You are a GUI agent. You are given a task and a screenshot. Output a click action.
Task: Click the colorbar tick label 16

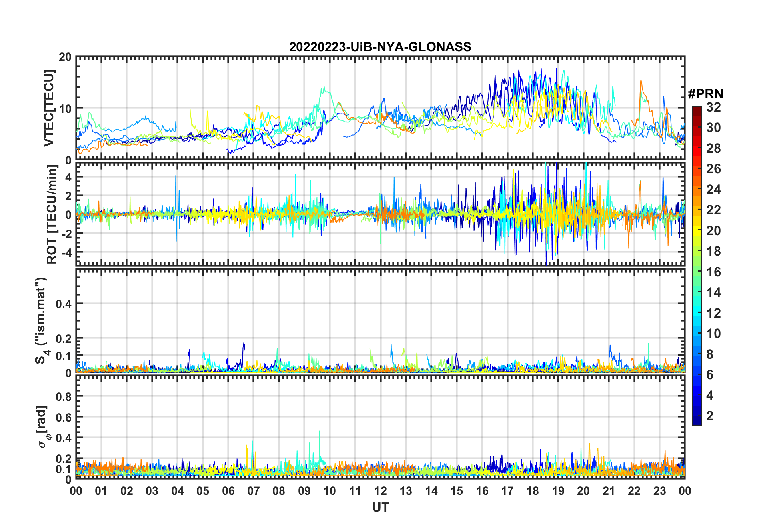[x=713, y=272]
